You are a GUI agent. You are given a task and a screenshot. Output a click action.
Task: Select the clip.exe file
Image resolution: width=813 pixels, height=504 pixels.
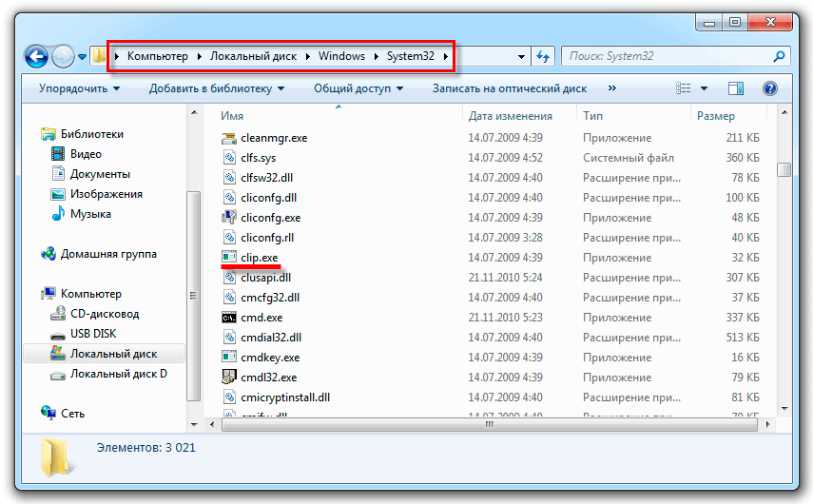tap(259, 258)
